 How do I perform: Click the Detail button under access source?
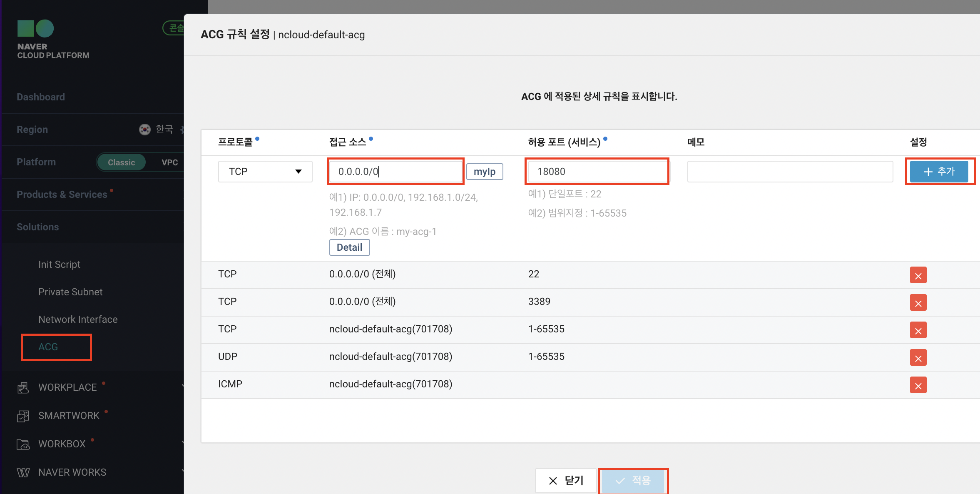(x=349, y=247)
